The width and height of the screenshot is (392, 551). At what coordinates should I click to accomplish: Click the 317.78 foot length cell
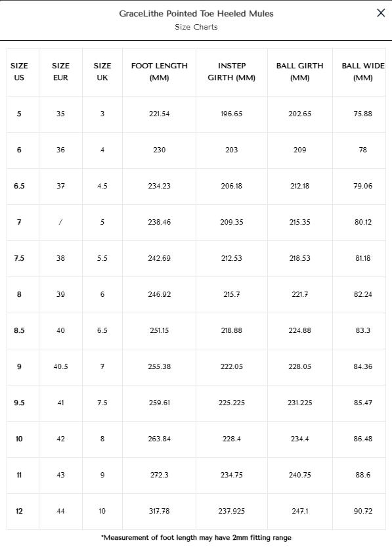pyautogui.click(x=159, y=512)
